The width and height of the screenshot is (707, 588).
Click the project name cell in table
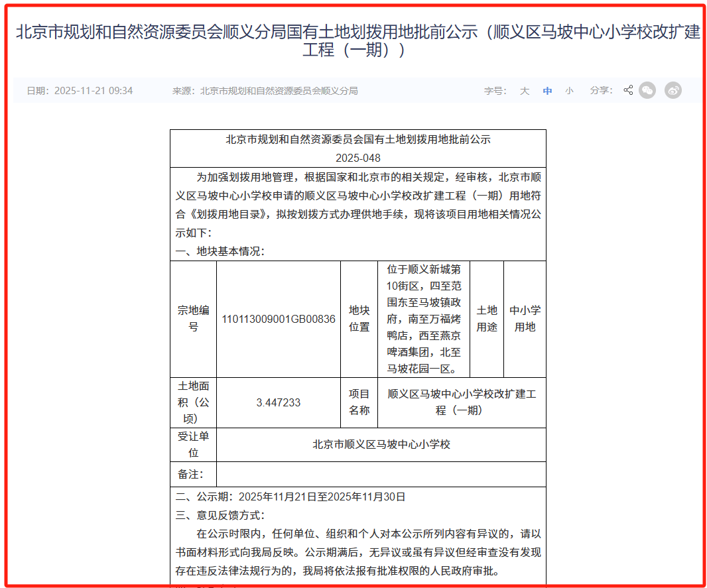(462, 402)
